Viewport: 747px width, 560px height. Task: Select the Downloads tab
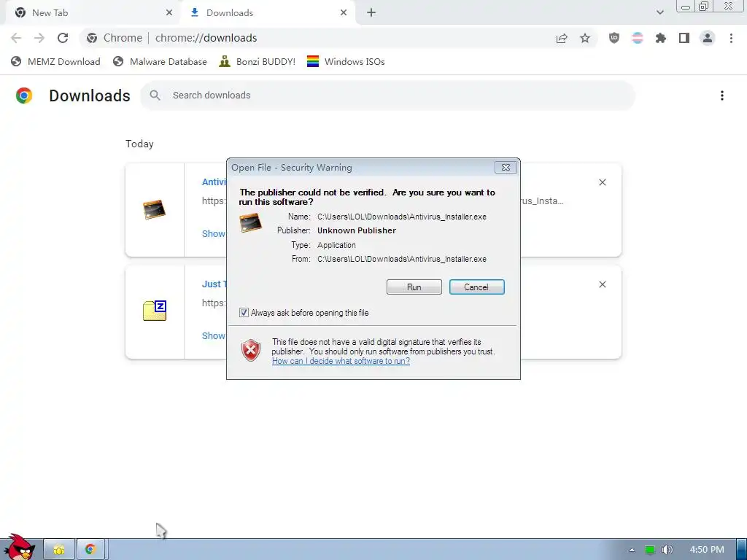(268, 13)
